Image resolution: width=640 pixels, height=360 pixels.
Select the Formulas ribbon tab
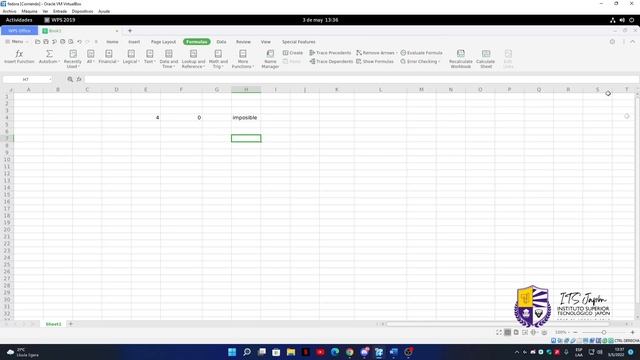(197, 42)
